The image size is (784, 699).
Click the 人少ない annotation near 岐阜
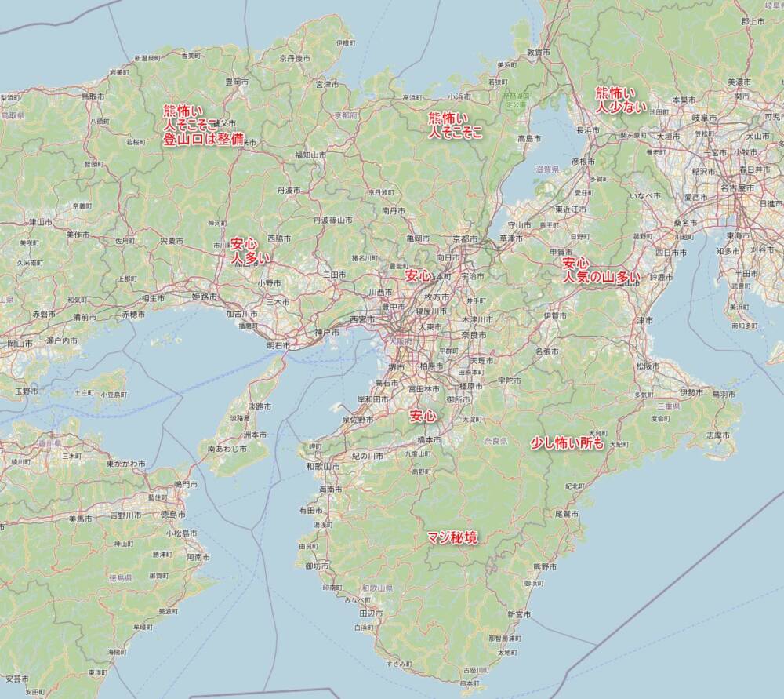[628, 107]
